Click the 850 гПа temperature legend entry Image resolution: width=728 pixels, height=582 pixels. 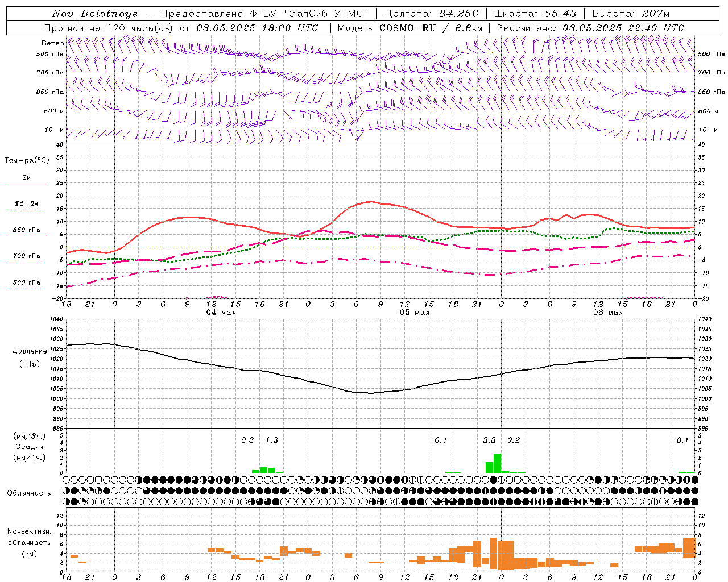coord(27,230)
